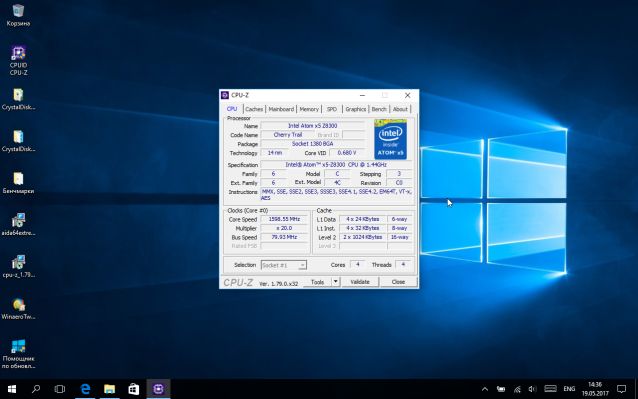Select the cpu-z_1.79 installer desktop icon
638x399 pixels.
(18, 266)
